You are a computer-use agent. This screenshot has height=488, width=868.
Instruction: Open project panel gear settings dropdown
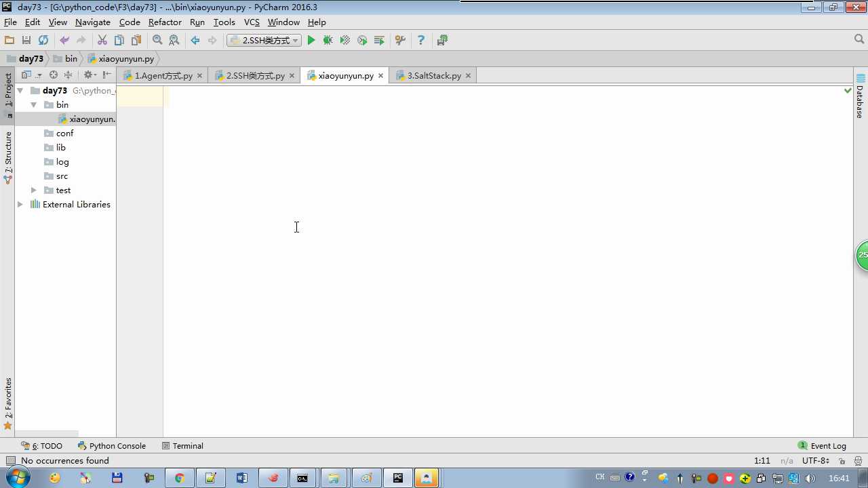pyautogui.click(x=90, y=75)
